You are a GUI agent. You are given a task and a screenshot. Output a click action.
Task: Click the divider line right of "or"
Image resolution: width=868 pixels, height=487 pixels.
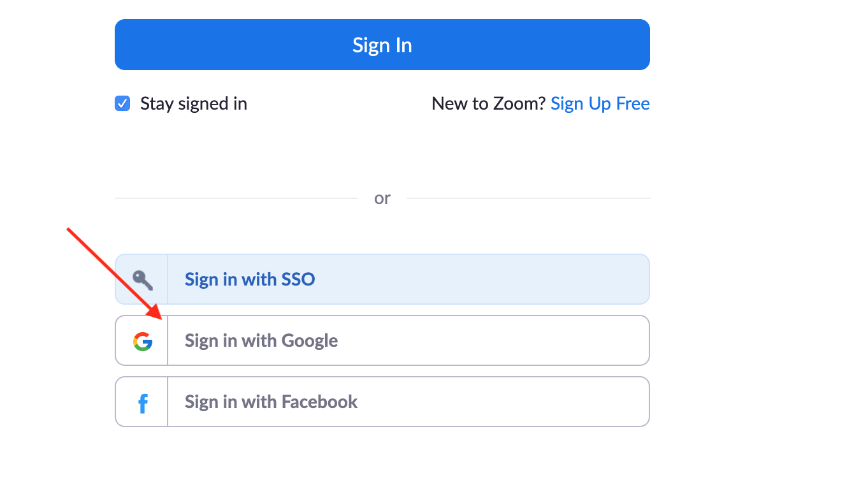coord(528,198)
